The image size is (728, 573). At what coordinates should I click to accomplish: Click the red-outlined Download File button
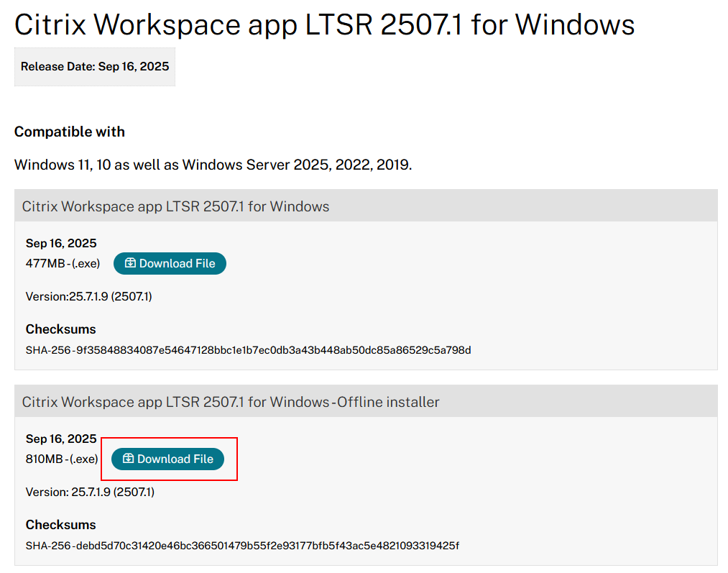click(x=170, y=459)
